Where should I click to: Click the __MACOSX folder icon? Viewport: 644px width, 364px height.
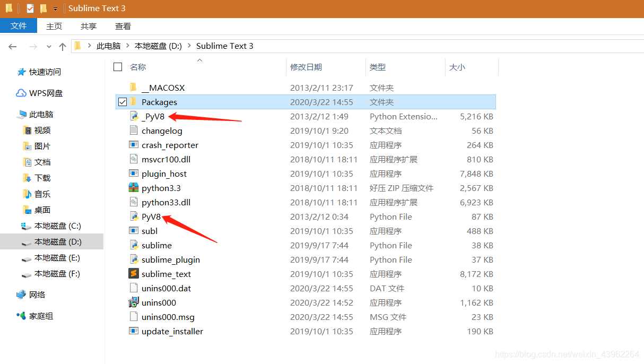tap(133, 88)
